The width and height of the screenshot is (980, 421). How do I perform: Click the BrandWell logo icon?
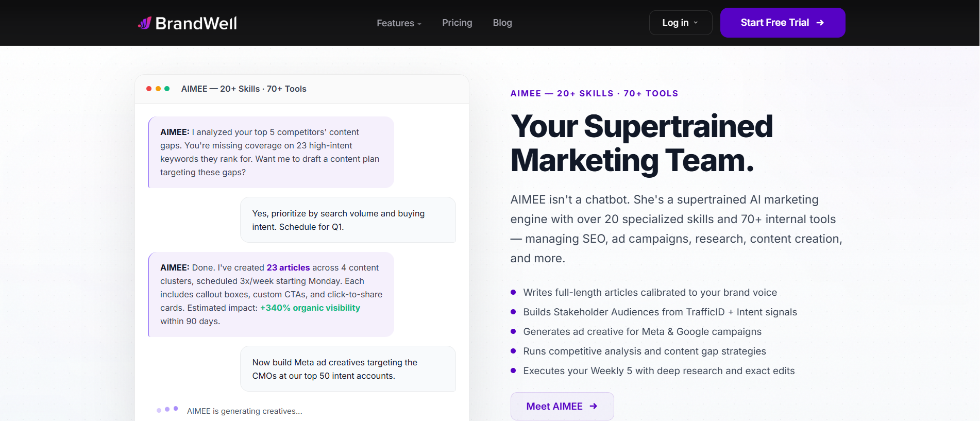tap(145, 23)
